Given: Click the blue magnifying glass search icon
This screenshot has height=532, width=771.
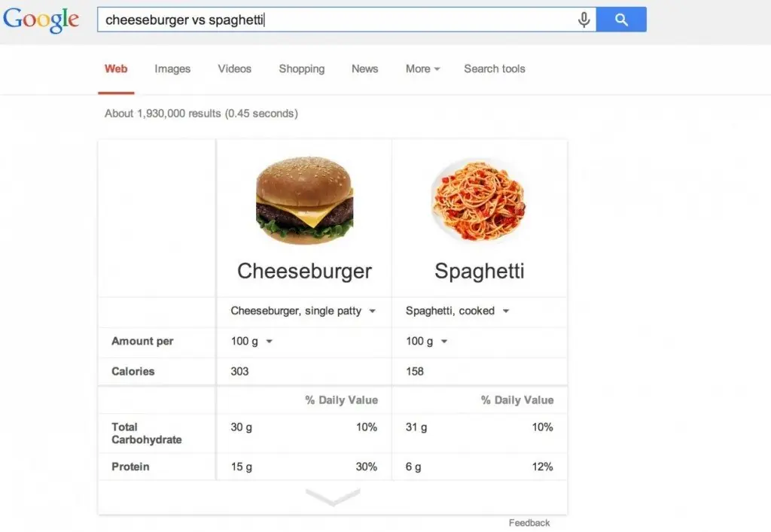Looking at the screenshot, I should coord(621,19).
